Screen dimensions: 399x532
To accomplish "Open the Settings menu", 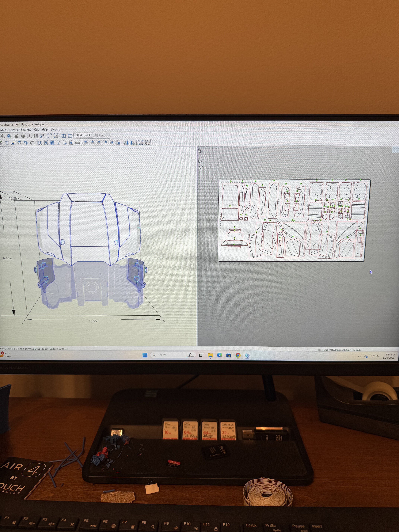I will click(26, 130).
